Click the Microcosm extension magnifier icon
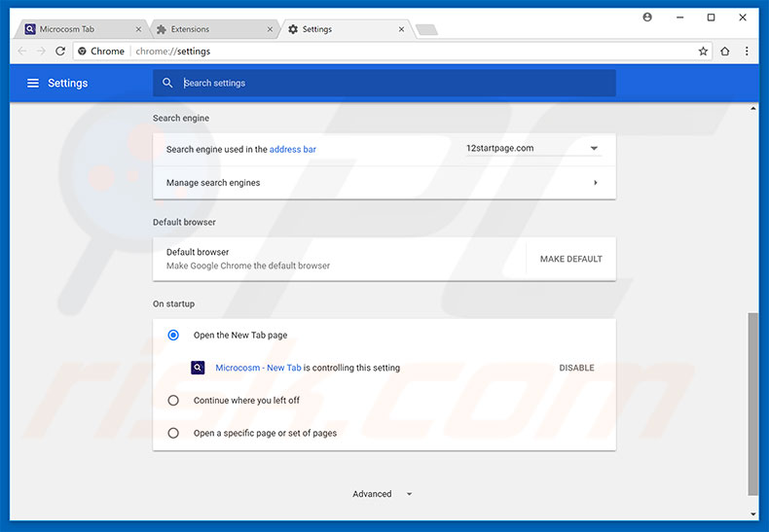The image size is (769, 532). click(199, 368)
